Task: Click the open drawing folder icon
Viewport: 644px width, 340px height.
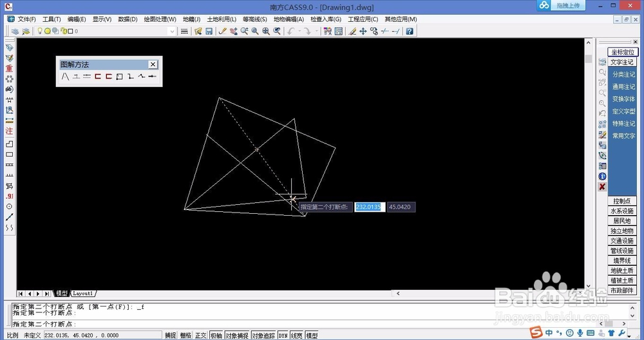Action: click(198, 31)
